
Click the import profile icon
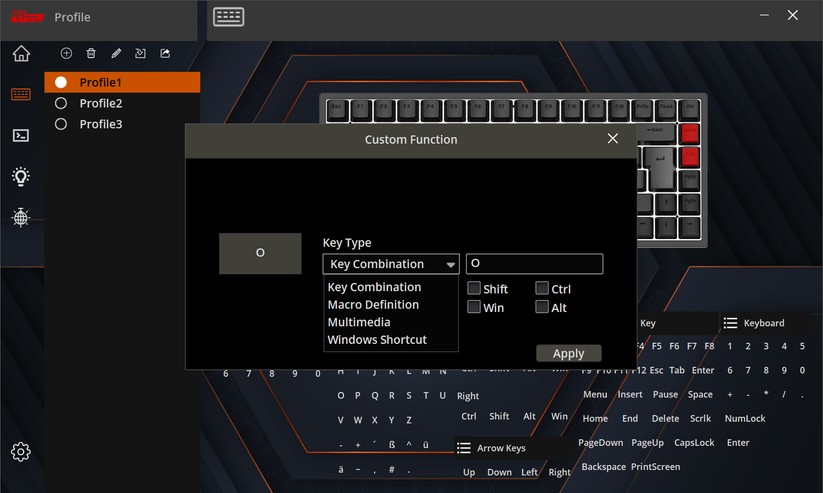pos(140,53)
